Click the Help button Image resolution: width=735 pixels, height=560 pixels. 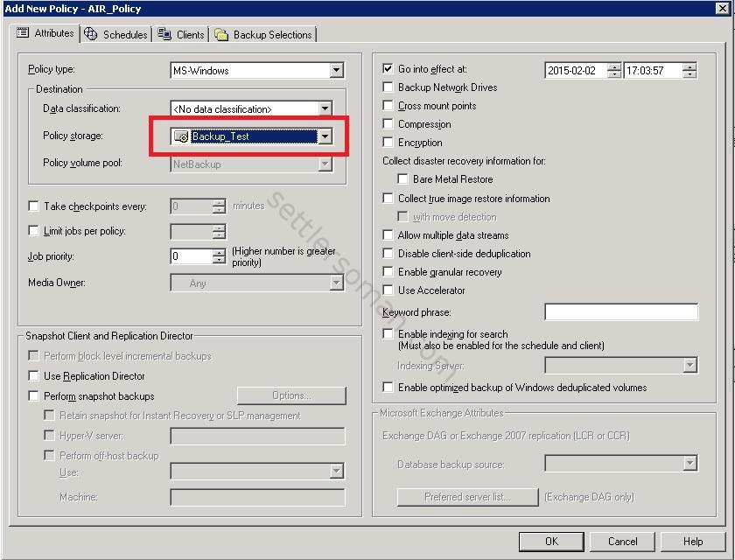tap(696, 541)
